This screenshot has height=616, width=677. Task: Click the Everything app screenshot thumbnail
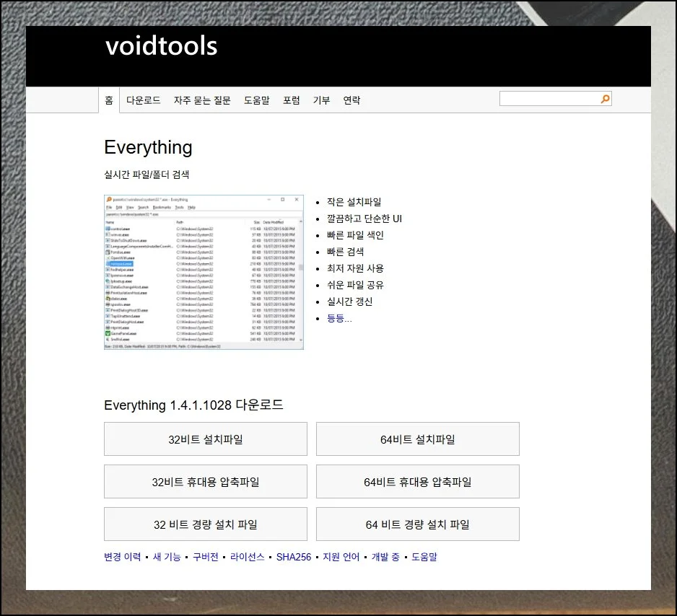click(x=204, y=272)
